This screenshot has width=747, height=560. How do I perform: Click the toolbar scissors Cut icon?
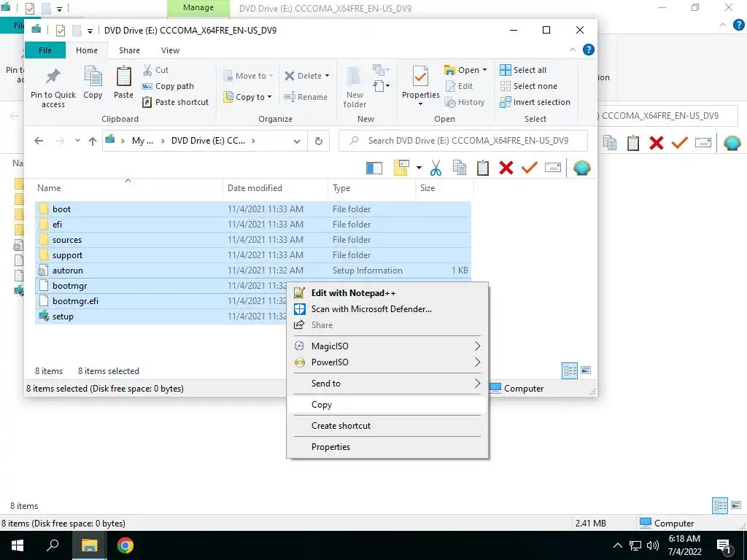click(x=436, y=168)
